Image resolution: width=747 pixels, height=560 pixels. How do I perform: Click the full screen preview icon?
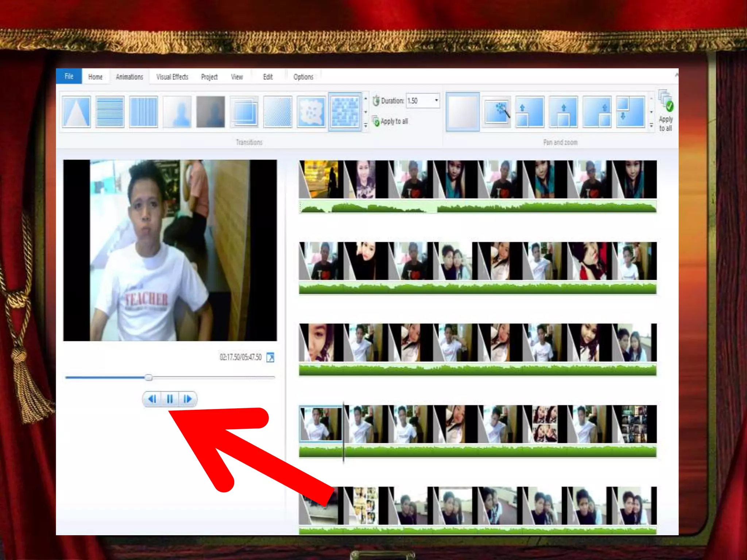(x=270, y=357)
